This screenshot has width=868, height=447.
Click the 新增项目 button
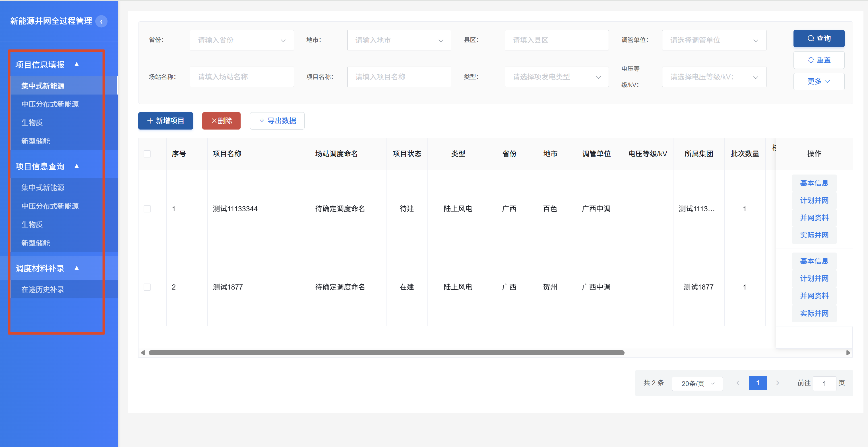point(166,121)
